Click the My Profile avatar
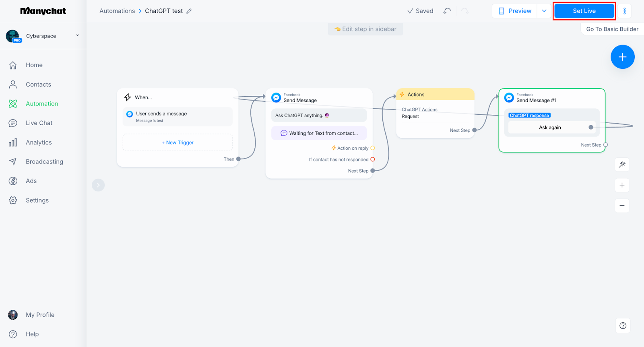The height and width of the screenshot is (347, 644). [13, 315]
